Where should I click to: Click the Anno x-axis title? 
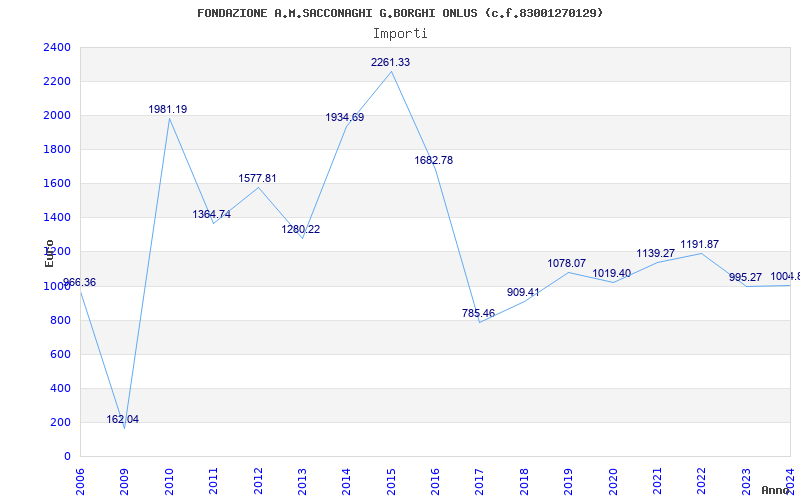tap(776, 490)
